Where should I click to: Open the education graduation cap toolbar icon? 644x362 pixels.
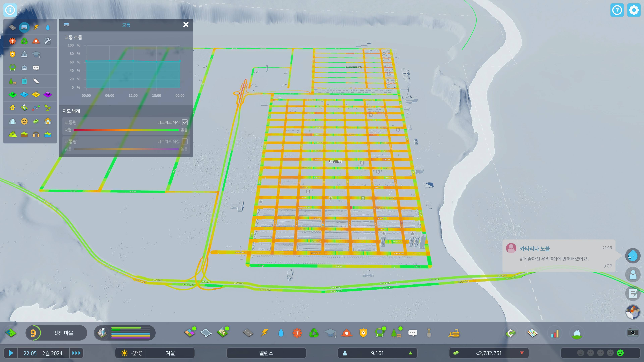click(x=330, y=333)
